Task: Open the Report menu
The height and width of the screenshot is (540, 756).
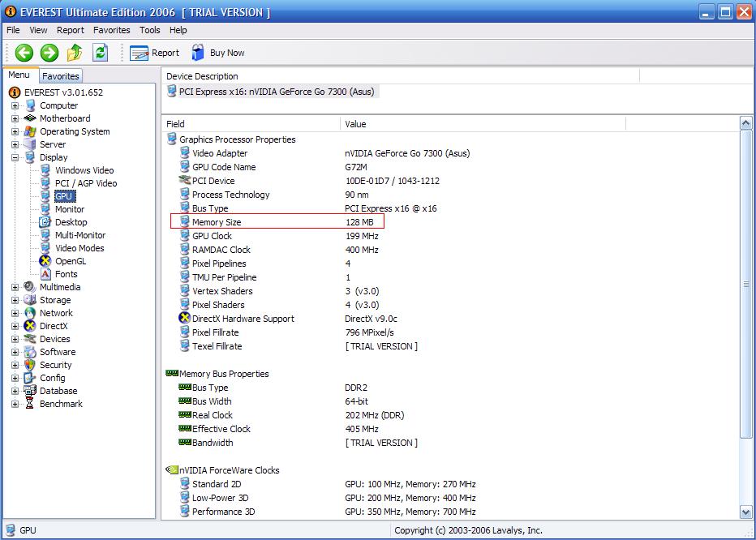Action: coord(71,30)
